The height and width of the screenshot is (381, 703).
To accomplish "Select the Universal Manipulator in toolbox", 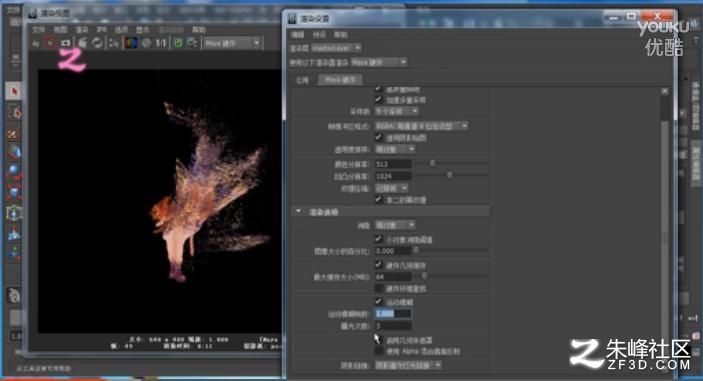I will tap(14, 213).
